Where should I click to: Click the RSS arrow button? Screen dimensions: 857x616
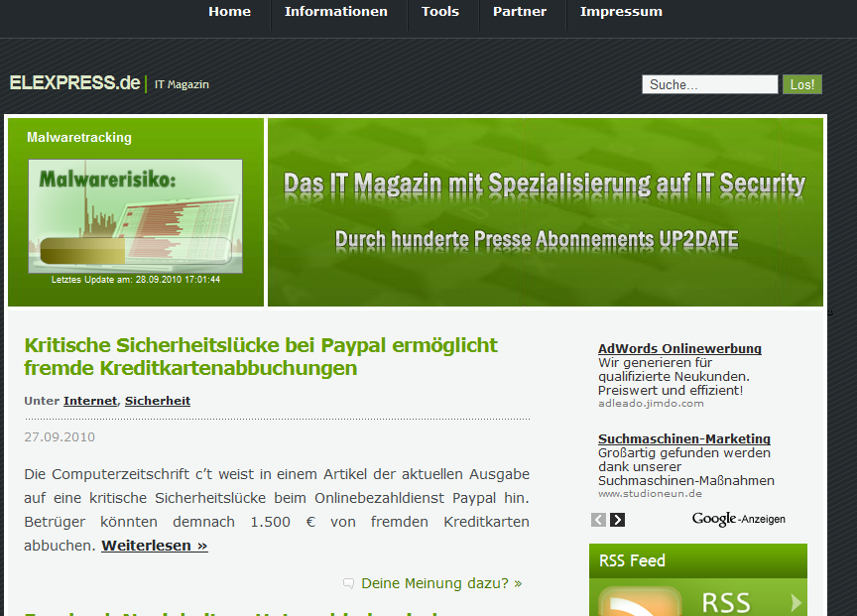click(796, 603)
